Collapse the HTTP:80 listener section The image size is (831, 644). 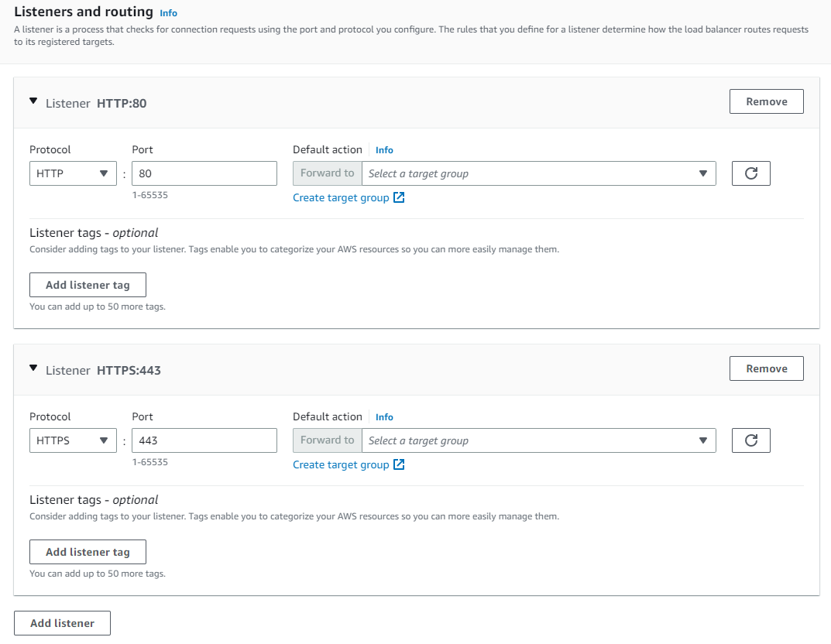[33, 101]
